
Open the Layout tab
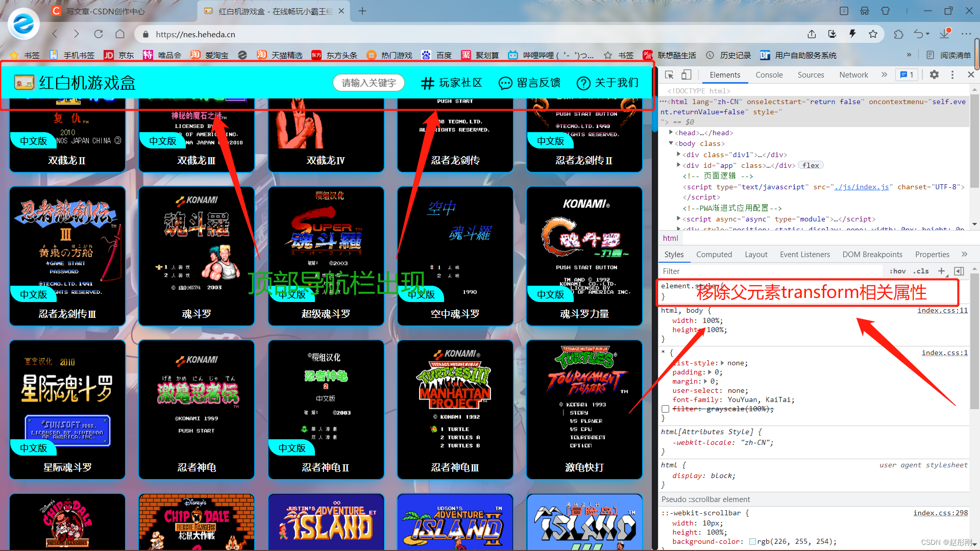[755, 255]
